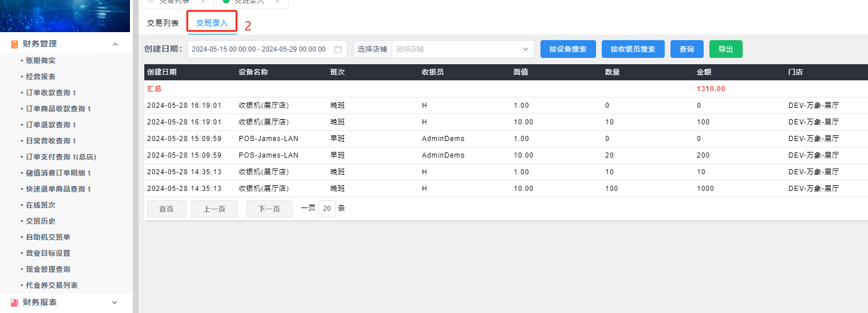This screenshot has width=868, height=313.
Task: Open 日常营收查询 t menu item
Action: [50, 140]
